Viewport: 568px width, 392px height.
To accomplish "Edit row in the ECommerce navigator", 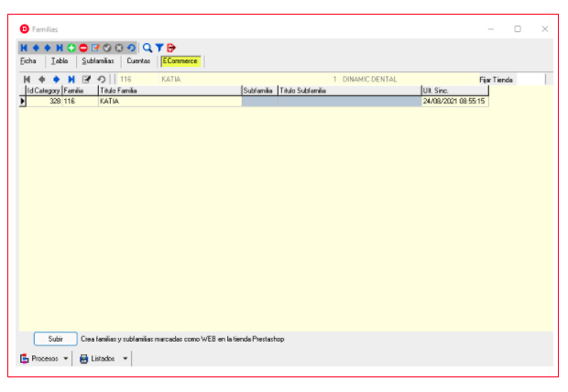I will [86, 80].
